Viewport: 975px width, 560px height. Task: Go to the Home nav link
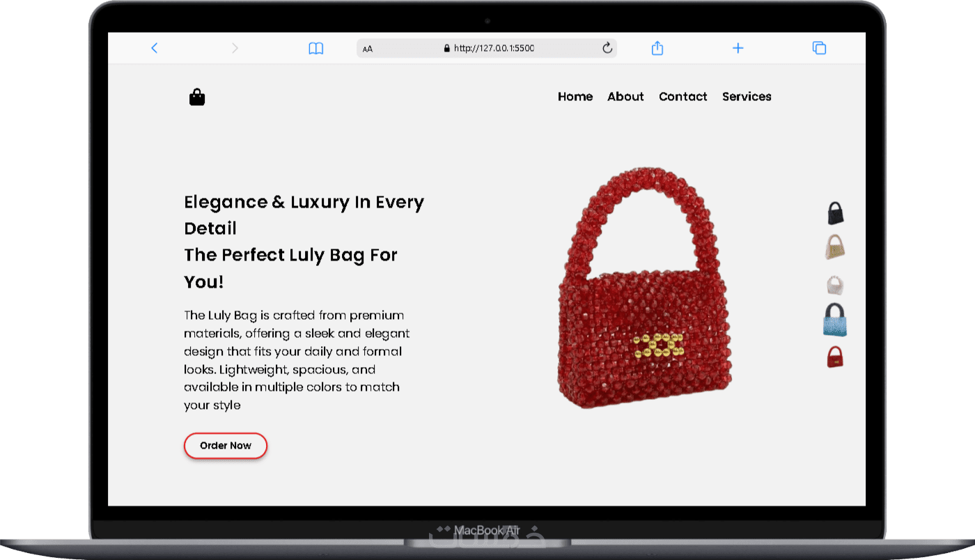click(575, 97)
